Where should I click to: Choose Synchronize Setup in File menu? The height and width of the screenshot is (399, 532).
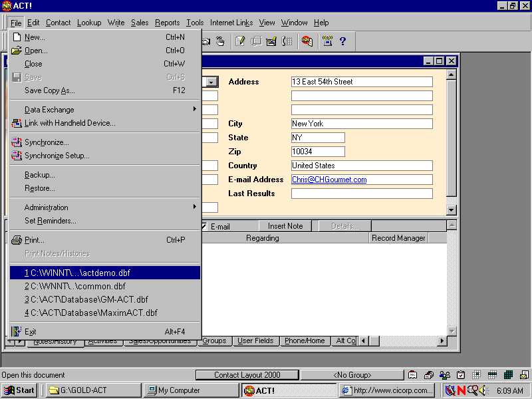(105, 156)
